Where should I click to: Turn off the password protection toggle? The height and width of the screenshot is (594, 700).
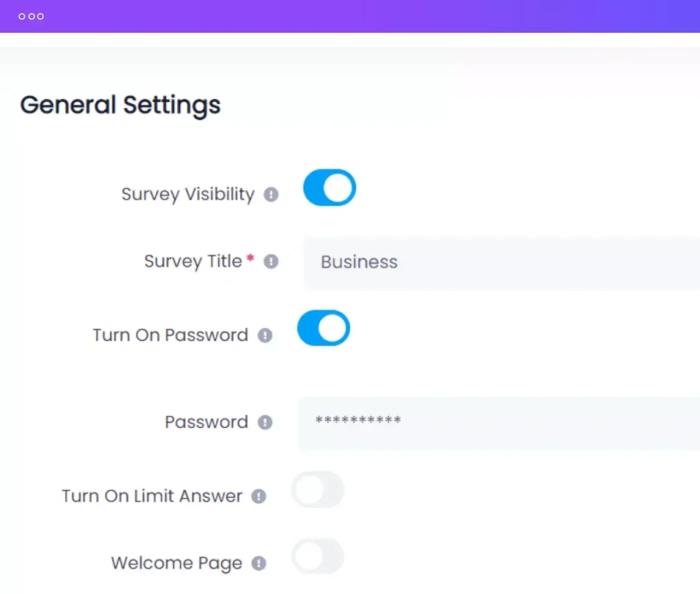pyautogui.click(x=323, y=328)
